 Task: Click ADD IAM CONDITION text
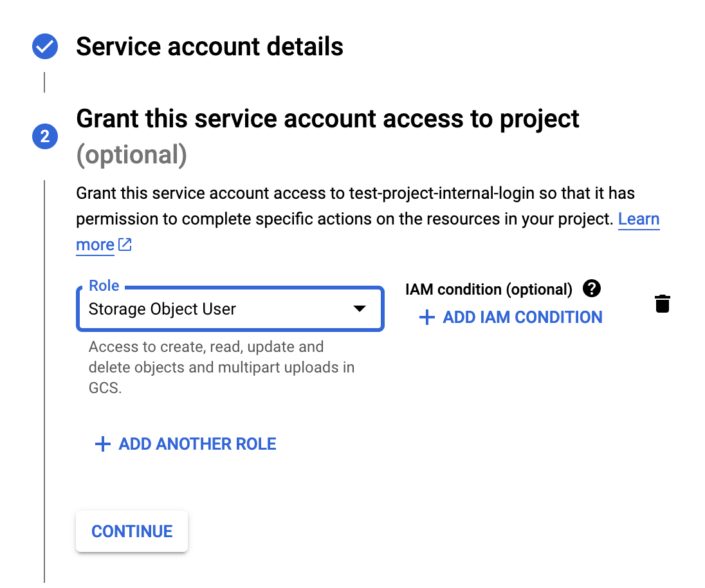click(x=522, y=317)
